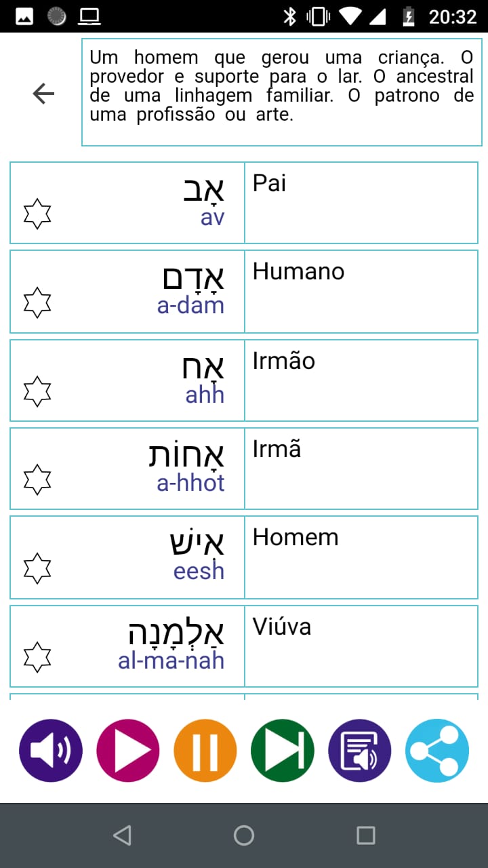Favorite the word Humano with its star
488x868 pixels.
[36, 302]
